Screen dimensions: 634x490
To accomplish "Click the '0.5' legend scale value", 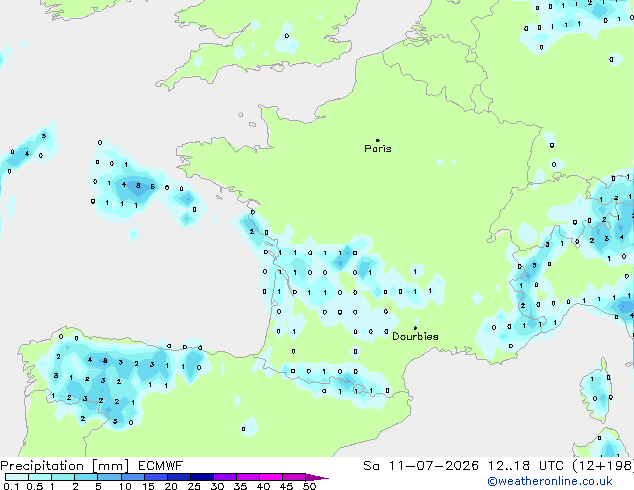I will pos(35,486).
